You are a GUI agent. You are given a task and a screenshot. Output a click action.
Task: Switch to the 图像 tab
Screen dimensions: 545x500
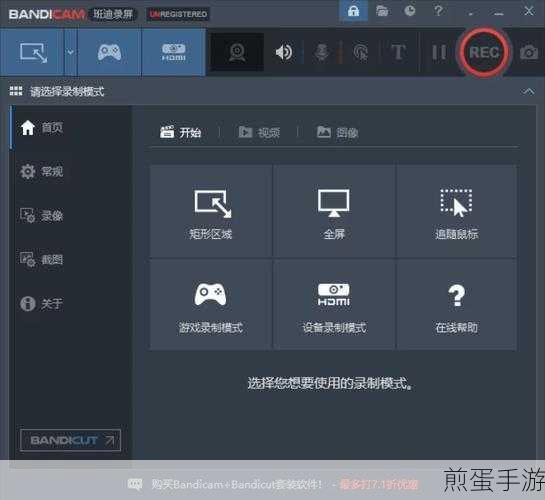click(x=337, y=132)
